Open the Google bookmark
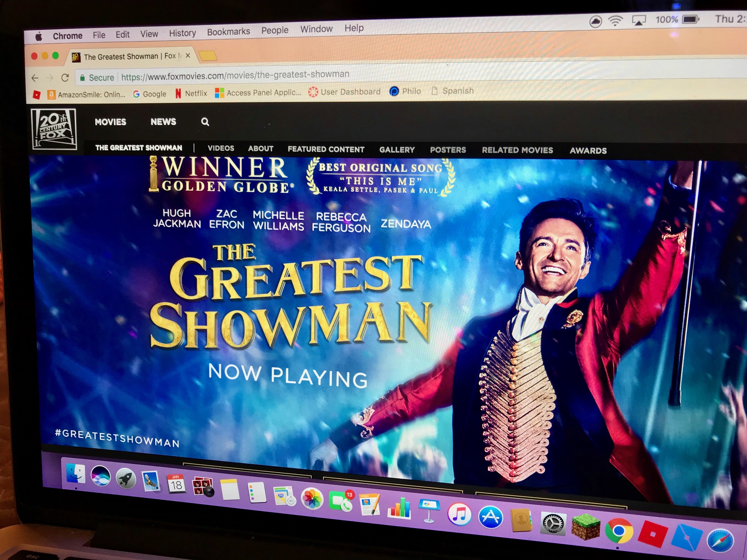This screenshot has width=747, height=560. point(150,94)
